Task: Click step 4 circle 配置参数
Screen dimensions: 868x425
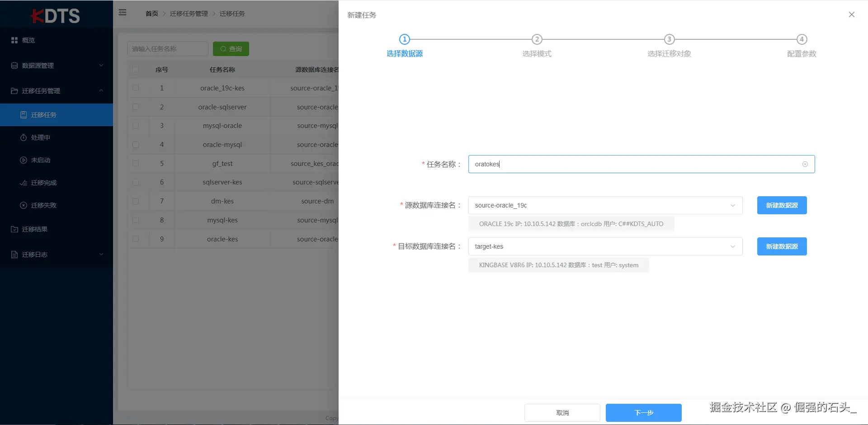Action: pos(802,39)
